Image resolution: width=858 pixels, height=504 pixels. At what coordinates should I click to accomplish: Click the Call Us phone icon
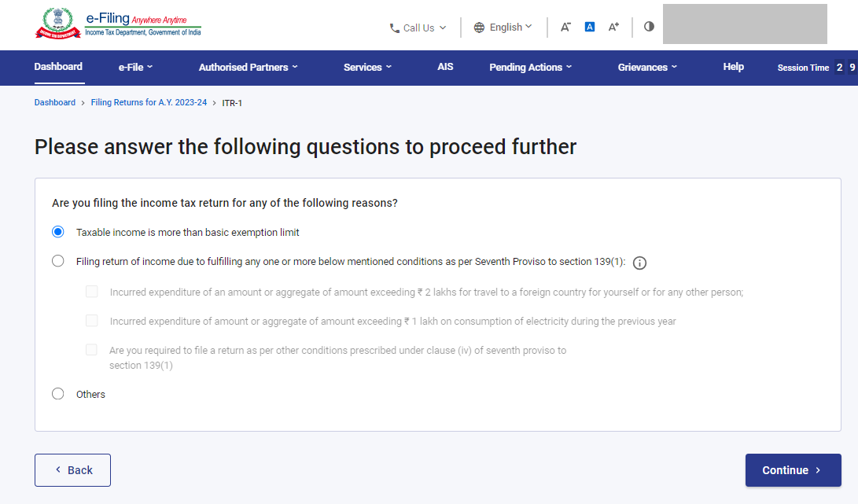coord(394,28)
